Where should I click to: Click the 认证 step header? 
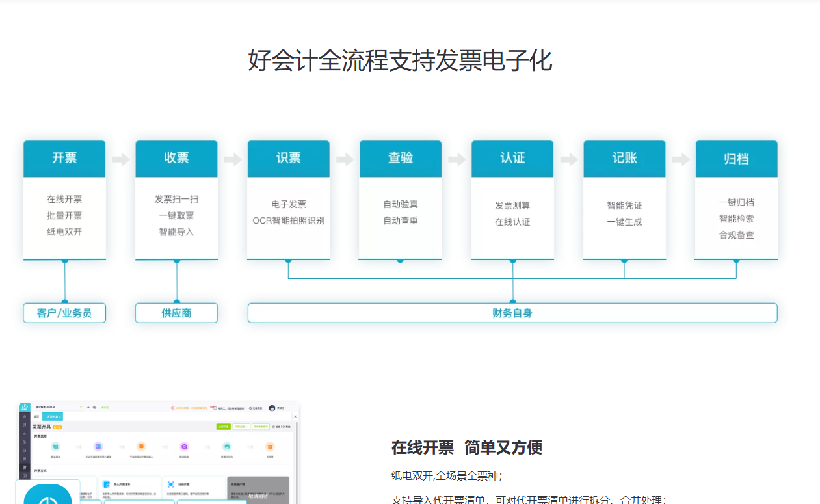[x=512, y=158]
